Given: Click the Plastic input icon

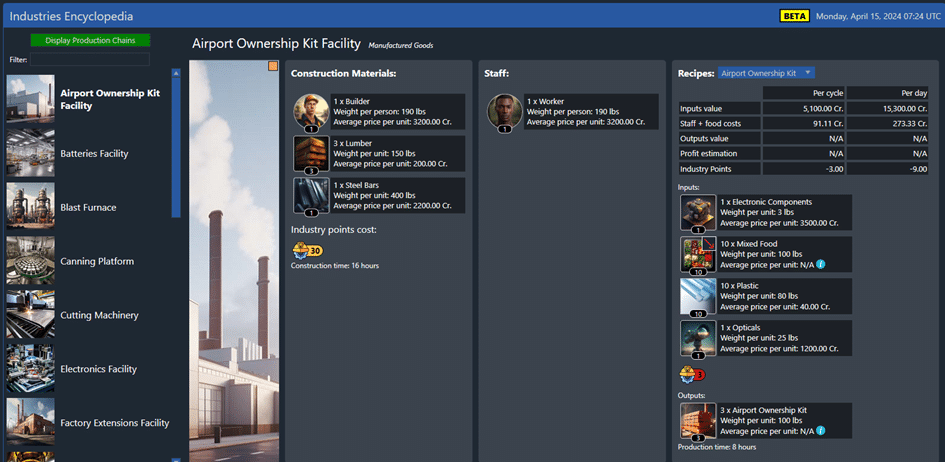Looking at the screenshot, I should [698, 296].
